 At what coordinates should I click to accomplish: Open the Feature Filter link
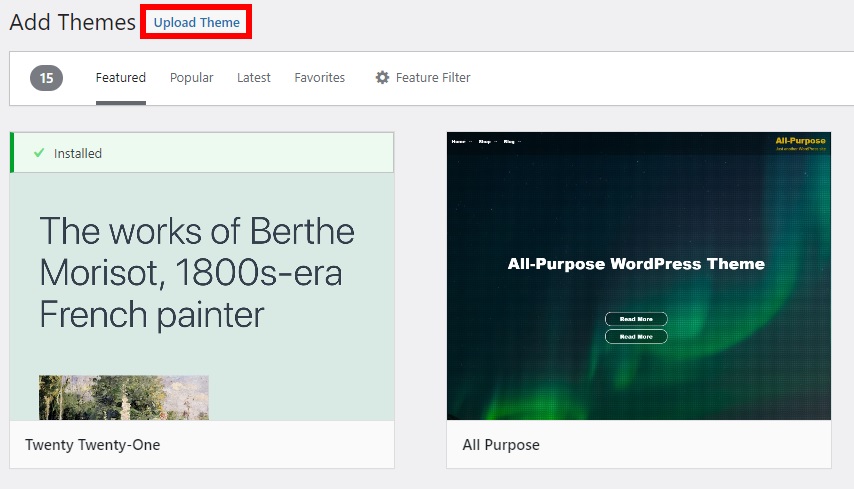[x=433, y=78]
